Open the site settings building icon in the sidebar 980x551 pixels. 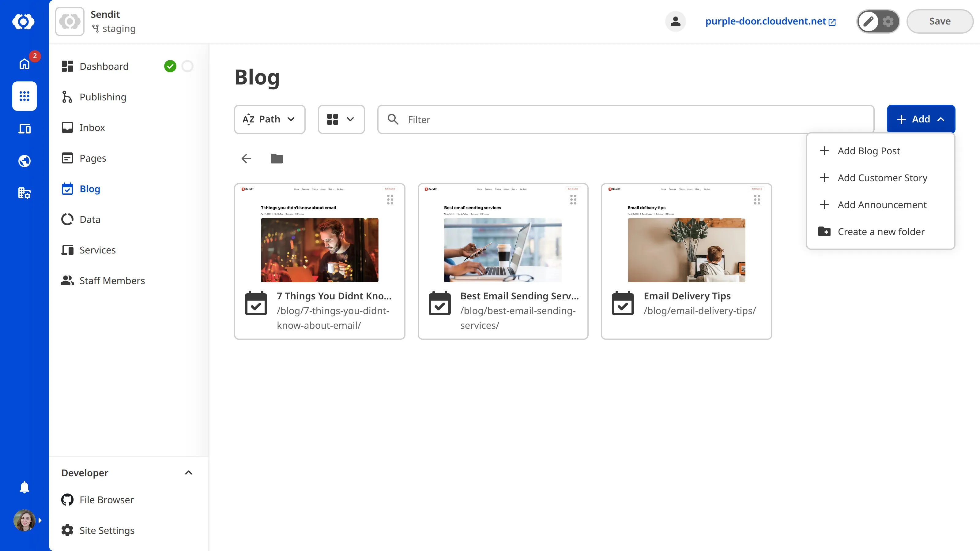tap(24, 193)
